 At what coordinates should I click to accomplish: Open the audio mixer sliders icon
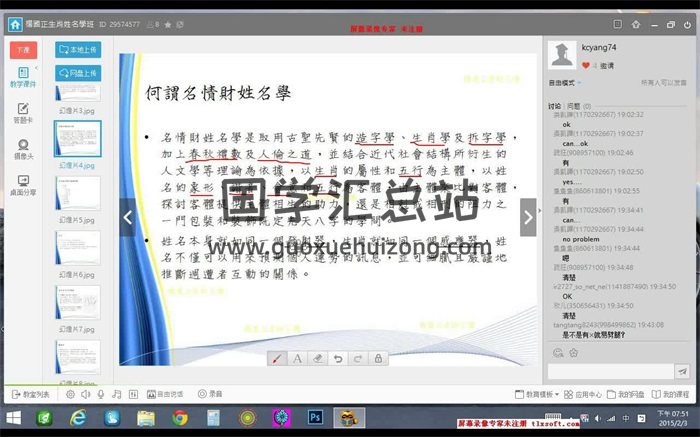tap(133, 394)
